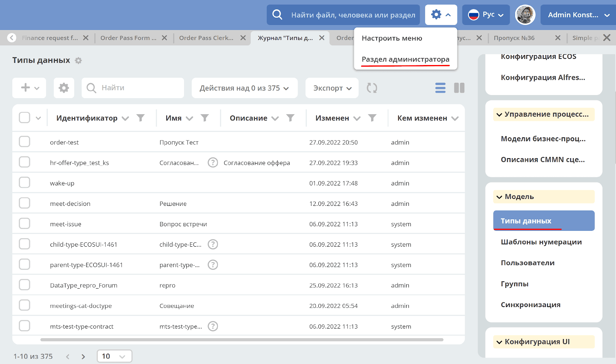
Task: Select the order-test row checkbox
Action: [25, 142]
